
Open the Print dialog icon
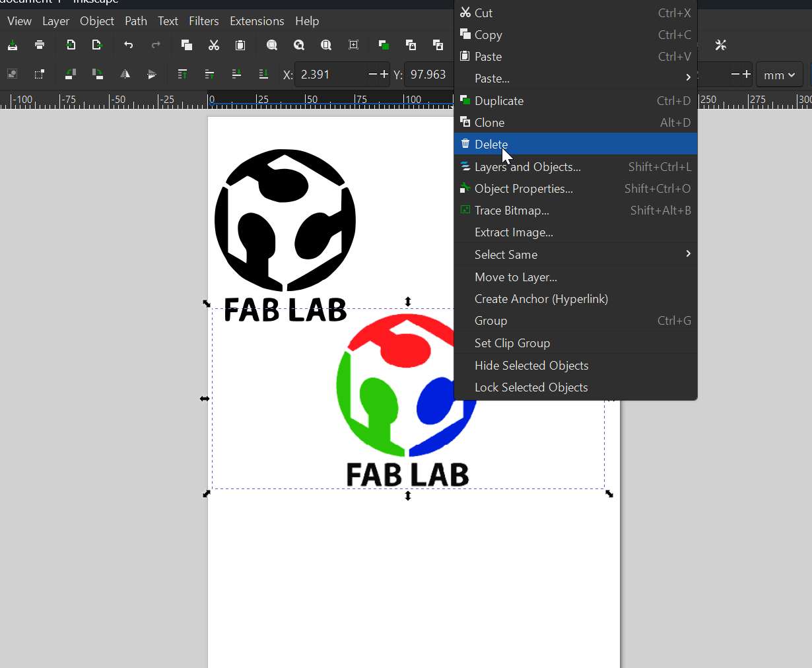[x=39, y=45]
